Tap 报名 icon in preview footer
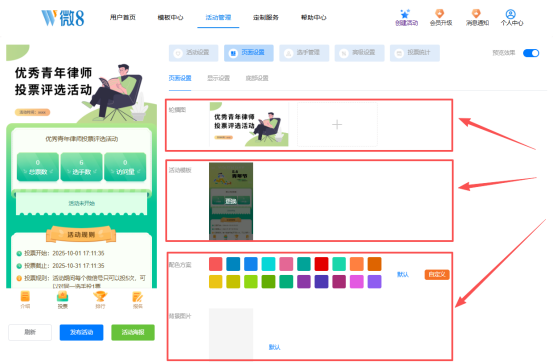Viewport: 554px width, 362px height. (x=137, y=296)
